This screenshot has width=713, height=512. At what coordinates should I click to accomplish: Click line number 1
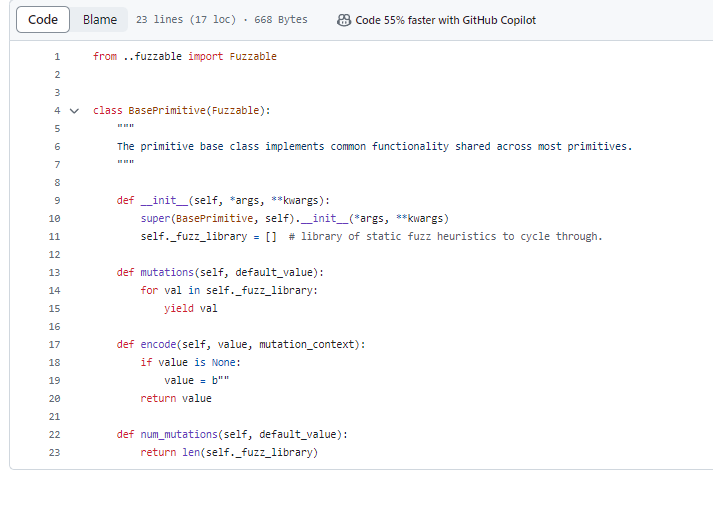coord(57,56)
